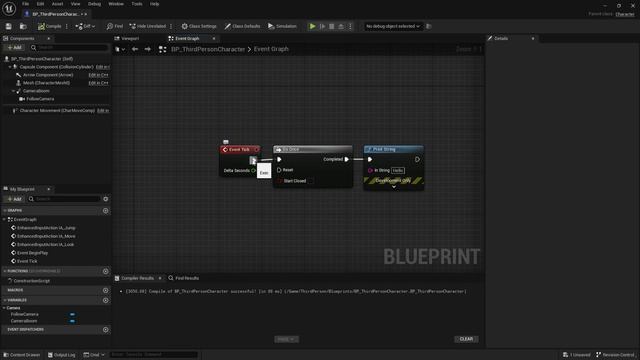The width and height of the screenshot is (640, 360).
Task: Open the Diff dropdown
Action: (85, 26)
